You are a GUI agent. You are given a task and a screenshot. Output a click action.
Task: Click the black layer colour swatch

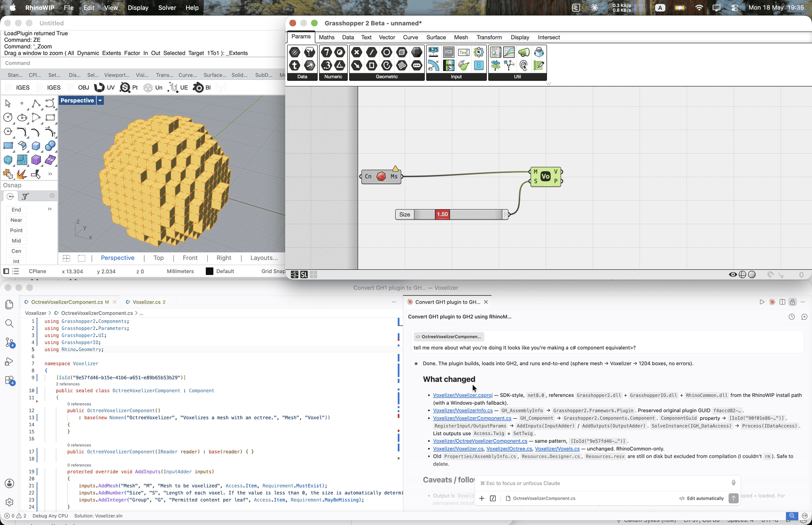(x=210, y=271)
